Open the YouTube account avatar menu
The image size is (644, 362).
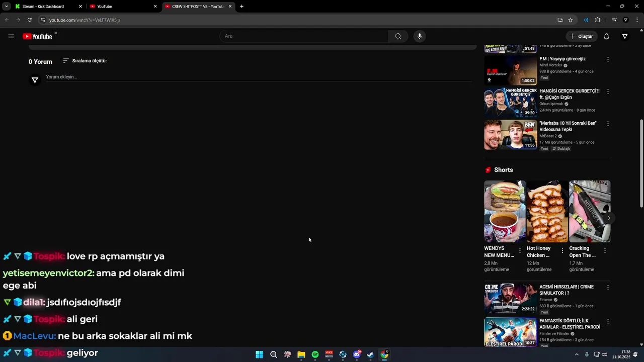pyautogui.click(x=624, y=36)
